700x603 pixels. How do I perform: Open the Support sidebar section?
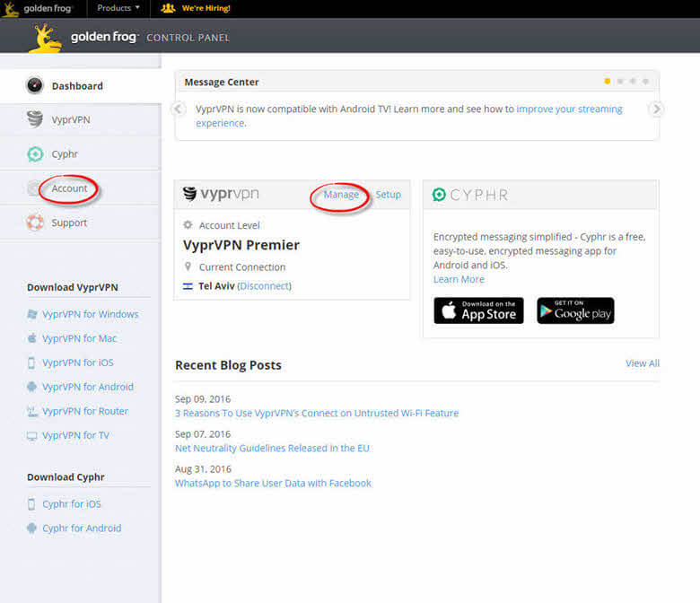[81, 223]
